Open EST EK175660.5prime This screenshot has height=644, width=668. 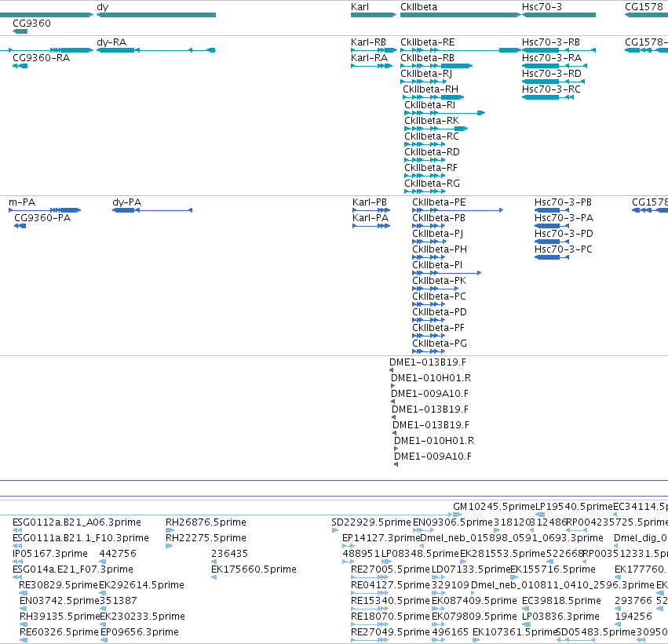214,577
